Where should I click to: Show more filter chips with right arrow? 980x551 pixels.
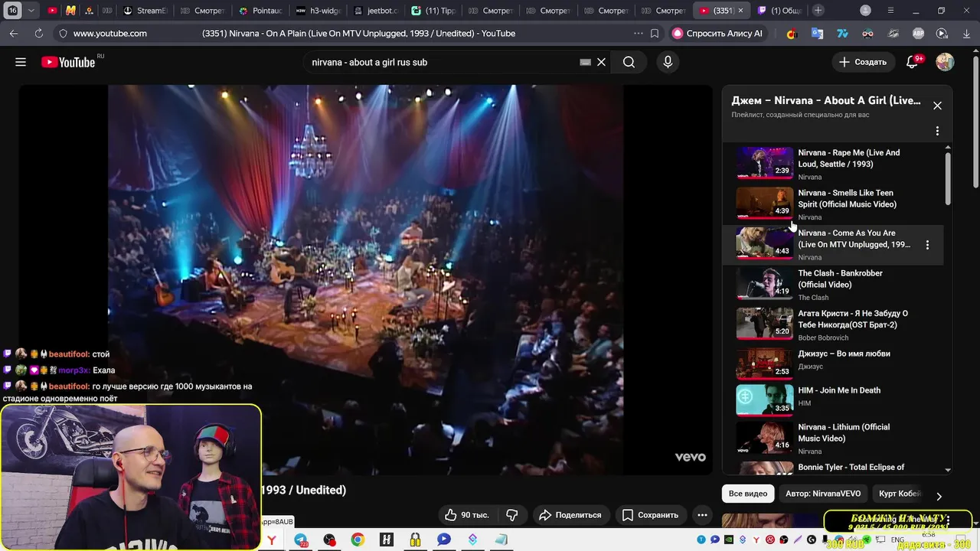pos(939,497)
